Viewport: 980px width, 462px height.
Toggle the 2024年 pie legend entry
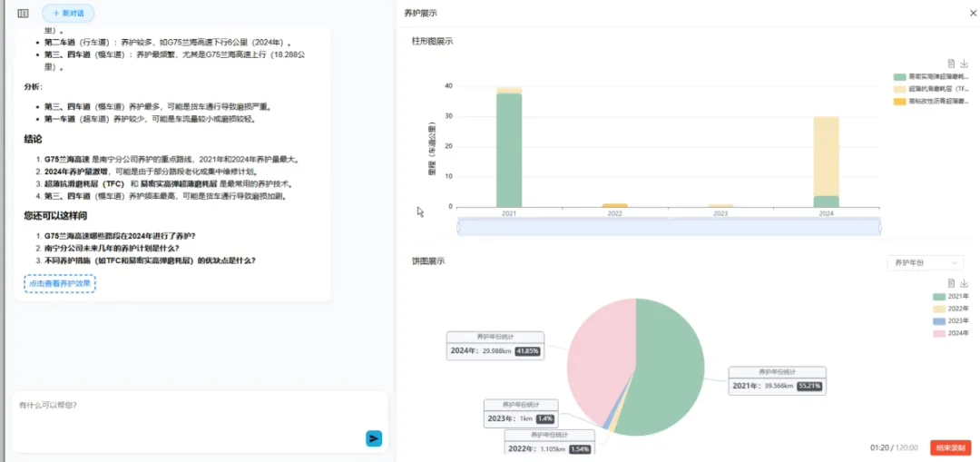[950, 334]
